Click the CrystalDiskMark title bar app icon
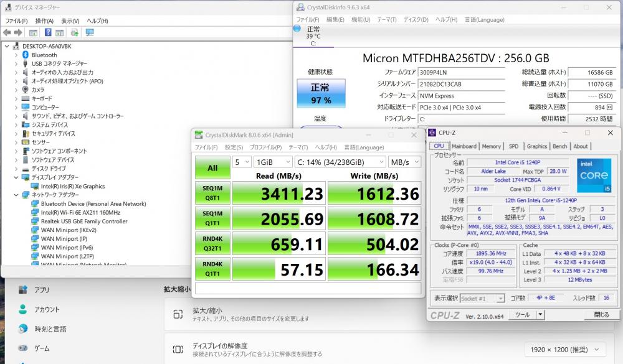The image size is (623, 364). 198,135
